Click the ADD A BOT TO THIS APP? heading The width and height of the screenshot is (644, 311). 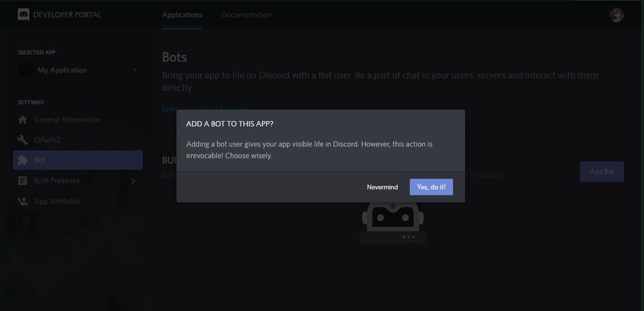[x=230, y=124]
